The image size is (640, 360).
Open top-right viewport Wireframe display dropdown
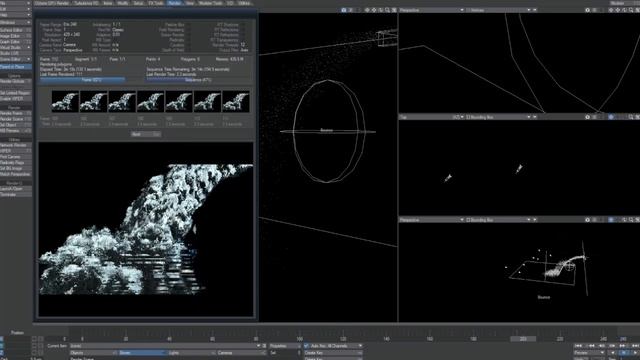(x=499, y=10)
